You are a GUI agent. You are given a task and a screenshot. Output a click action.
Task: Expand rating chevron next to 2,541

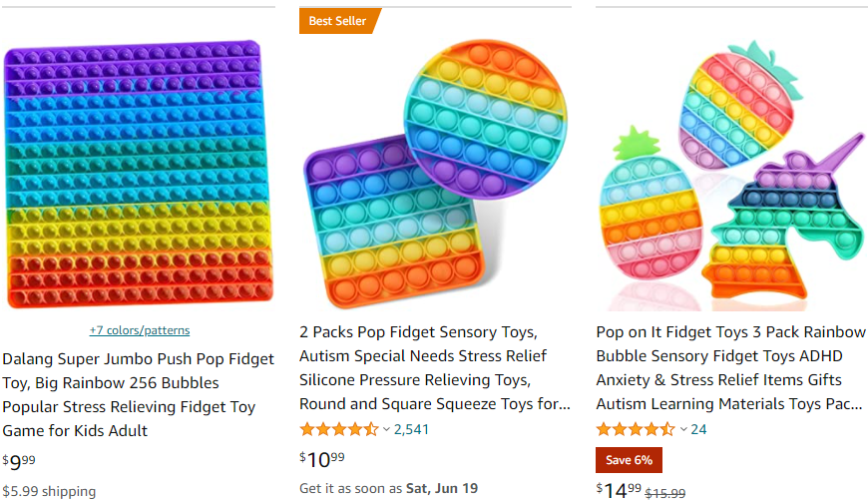[x=387, y=429]
